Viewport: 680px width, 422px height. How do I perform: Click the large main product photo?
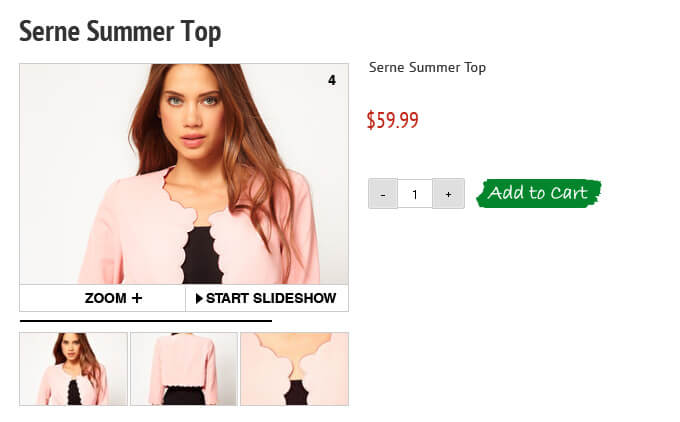pyautogui.click(x=184, y=174)
